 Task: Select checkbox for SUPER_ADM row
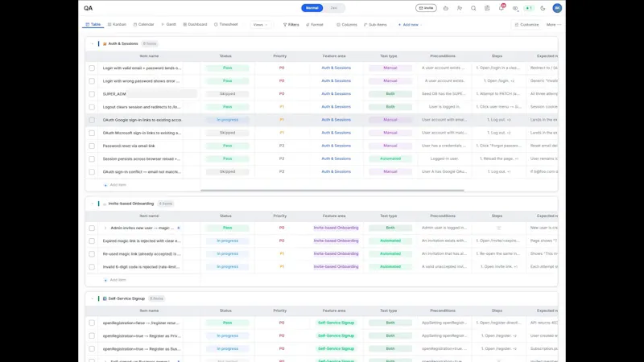tap(92, 94)
